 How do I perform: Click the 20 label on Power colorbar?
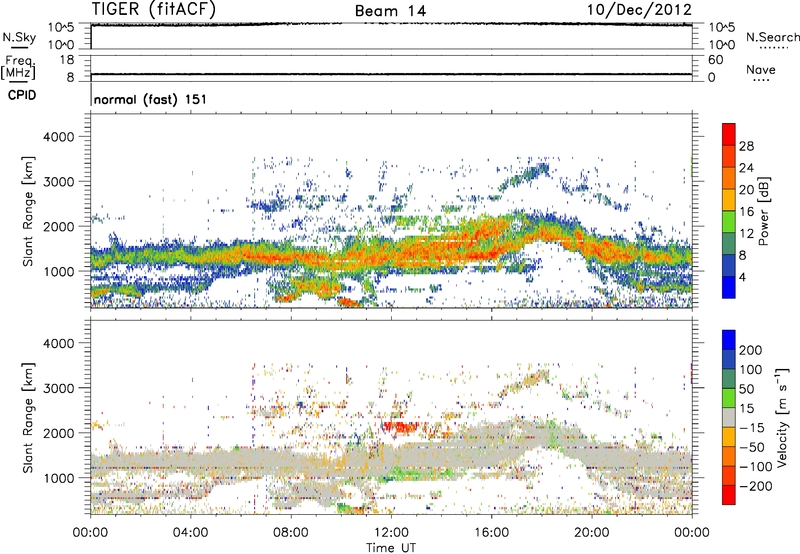pyautogui.click(x=746, y=190)
